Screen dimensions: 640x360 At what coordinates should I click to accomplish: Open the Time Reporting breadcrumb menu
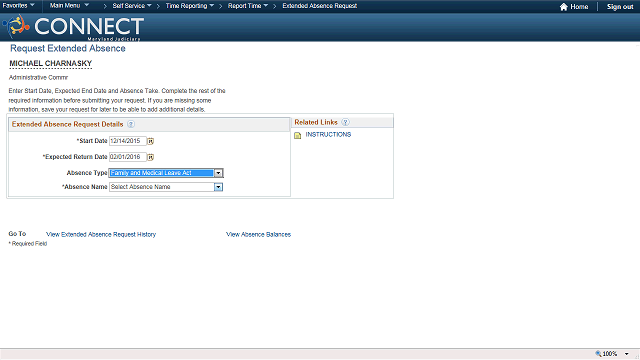[x=189, y=6]
